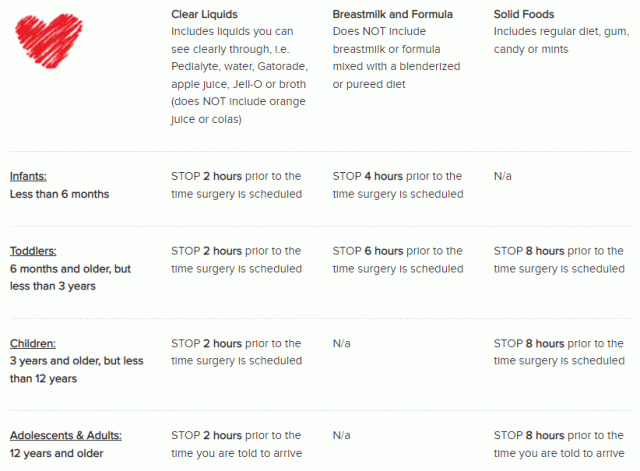Click the Children clear liquids STOP 2 hours cell
The height and width of the screenshot is (471, 640).
point(236,352)
